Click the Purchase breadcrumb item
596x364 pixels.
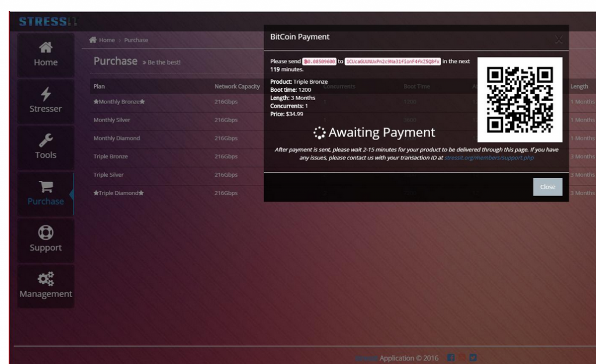click(x=136, y=40)
